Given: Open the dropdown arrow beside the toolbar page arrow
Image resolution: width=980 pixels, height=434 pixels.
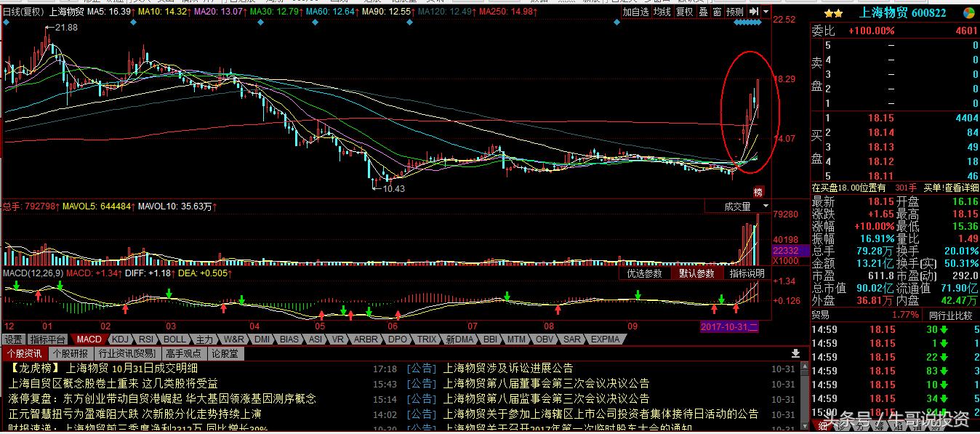Looking at the screenshot, I should [x=766, y=12].
